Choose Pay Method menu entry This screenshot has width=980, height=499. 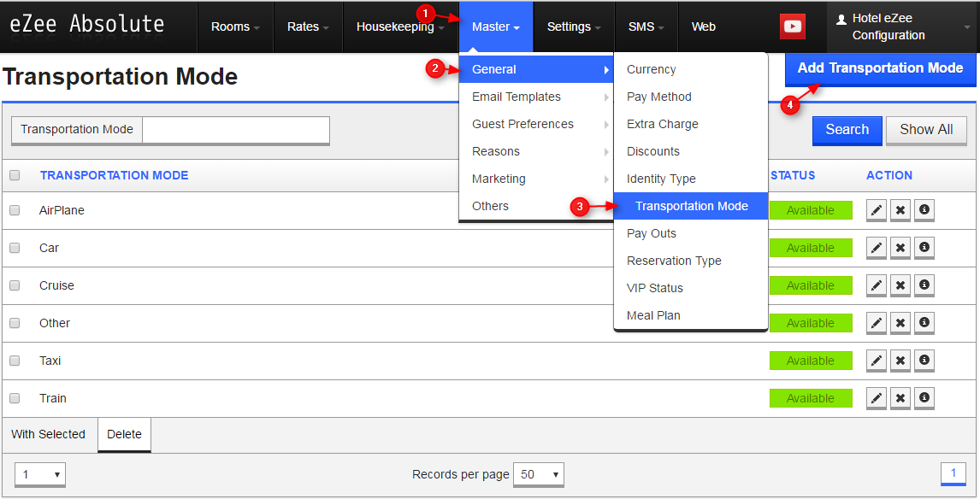[691, 97]
